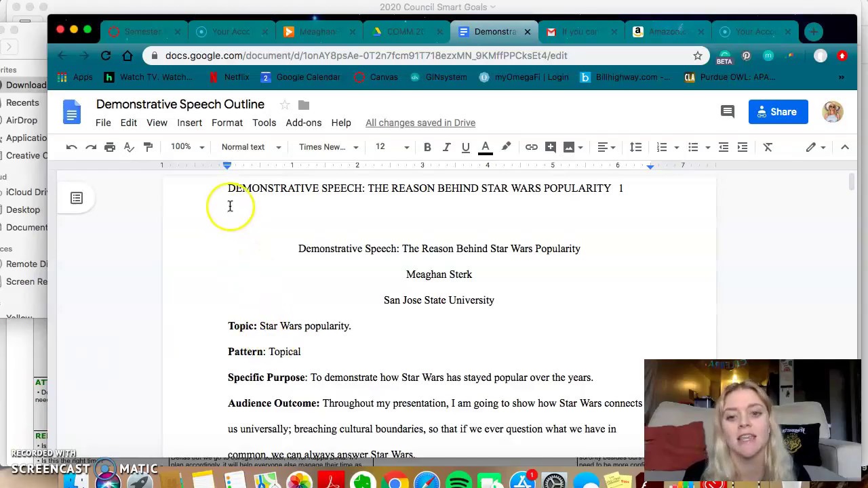
Task: Clear formatting from selected text
Action: [768, 147]
